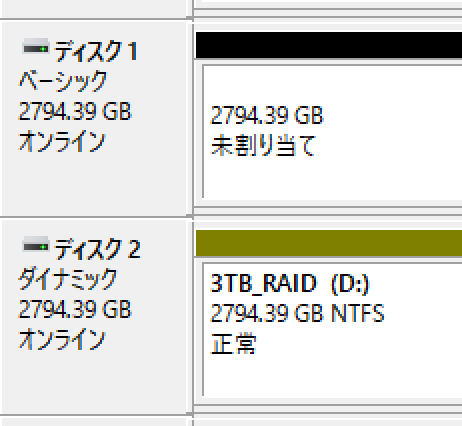Click Disk 1's オンライン status text

tap(62, 142)
